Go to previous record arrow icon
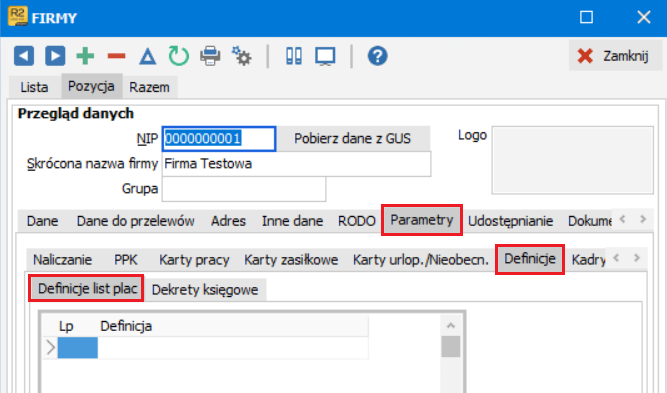Image resolution: width=667 pixels, height=393 pixels. point(24,56)
